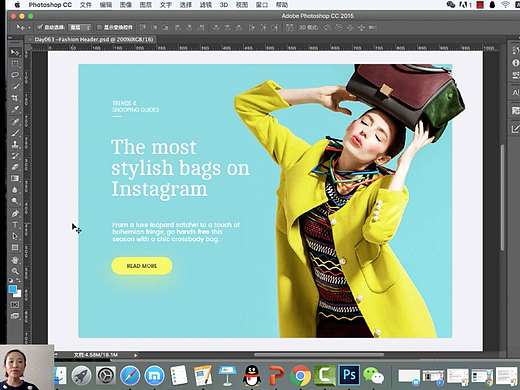Select the Blur tool

click(15, 190)
